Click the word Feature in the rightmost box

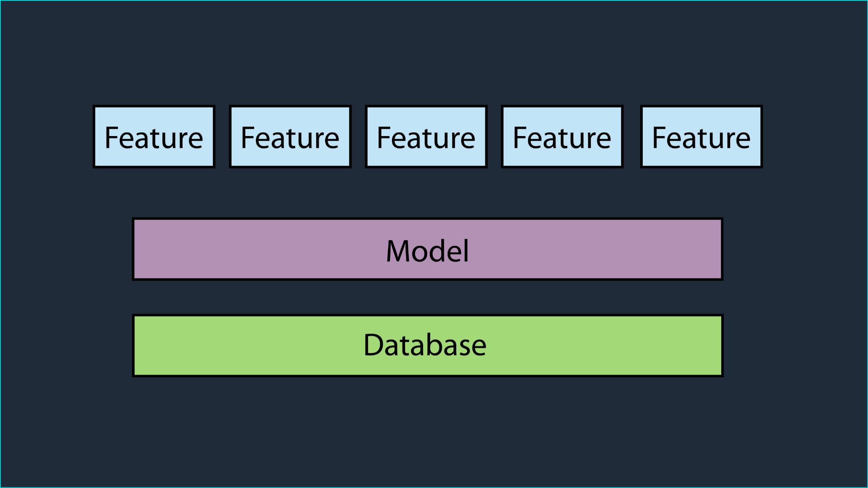point(701,138)
